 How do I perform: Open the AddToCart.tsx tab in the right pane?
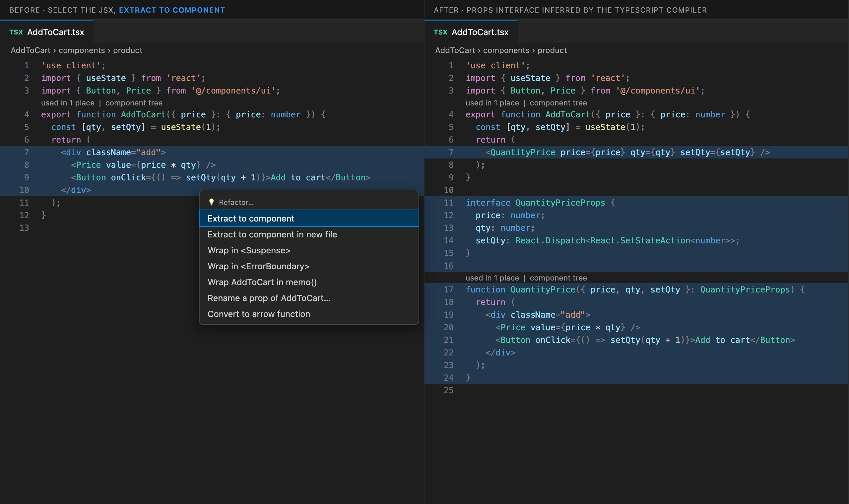471,32
